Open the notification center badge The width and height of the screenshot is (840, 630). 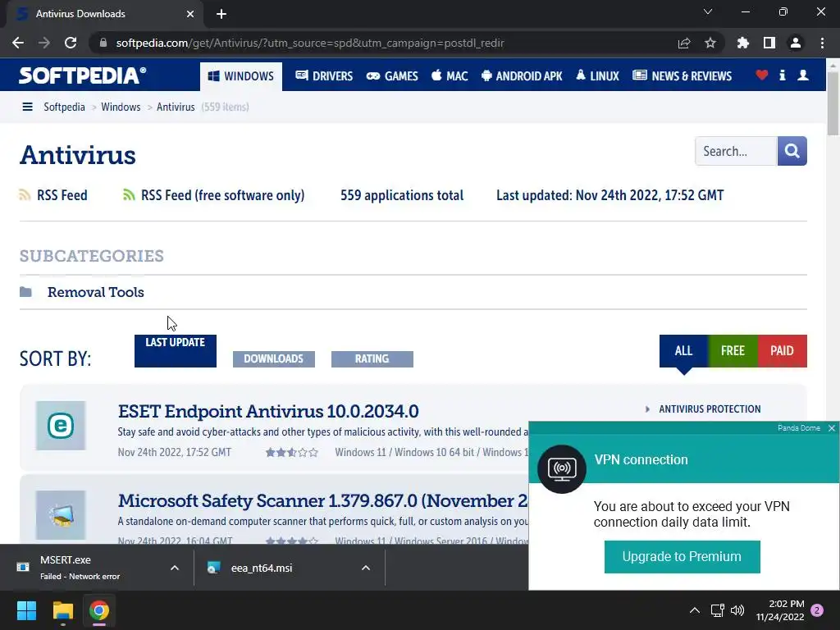point(817,610)
